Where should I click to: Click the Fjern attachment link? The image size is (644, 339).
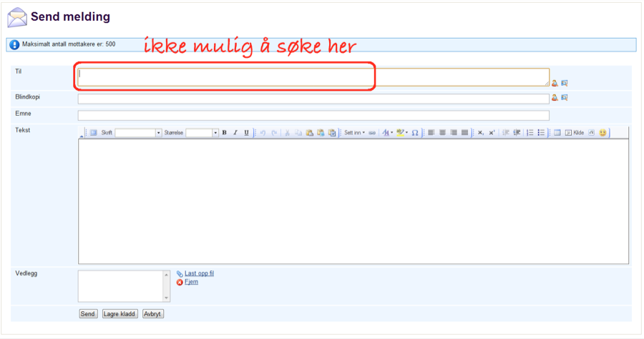pos(191,282)
